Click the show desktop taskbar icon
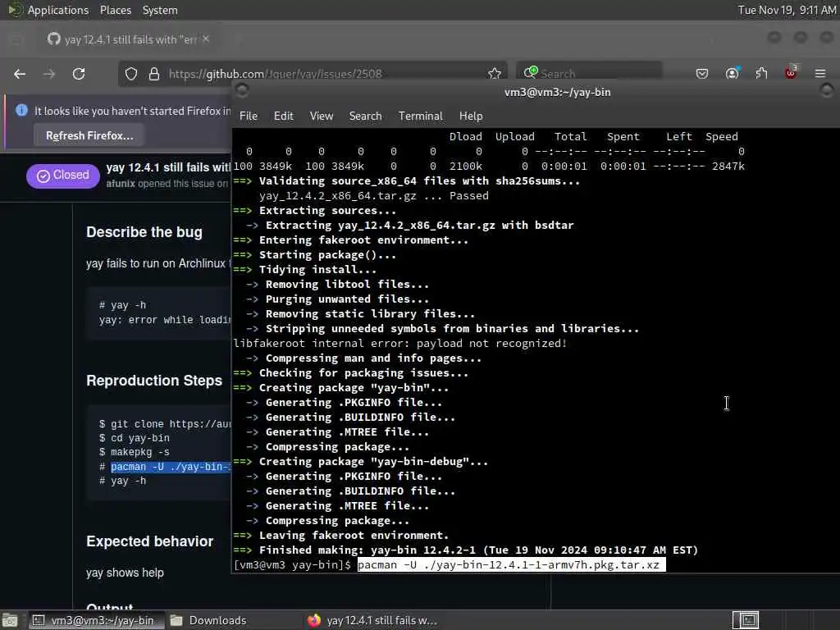The height and width of the screenshot is (630, 840). click(10, 620)
